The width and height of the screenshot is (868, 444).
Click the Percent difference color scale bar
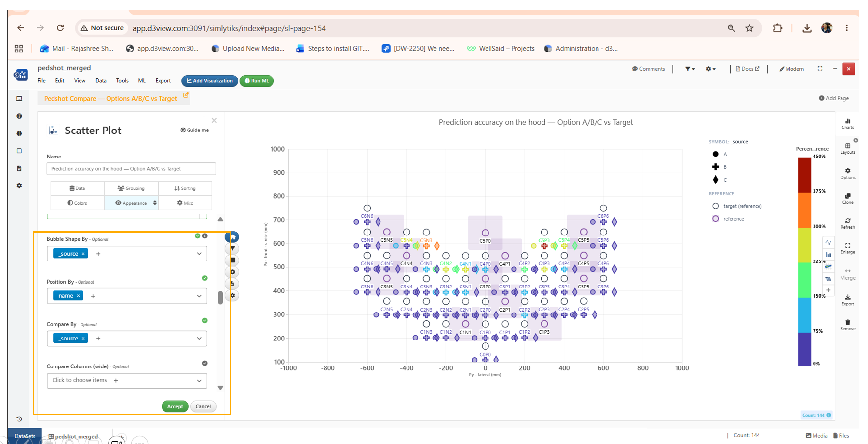click(804, 262)
